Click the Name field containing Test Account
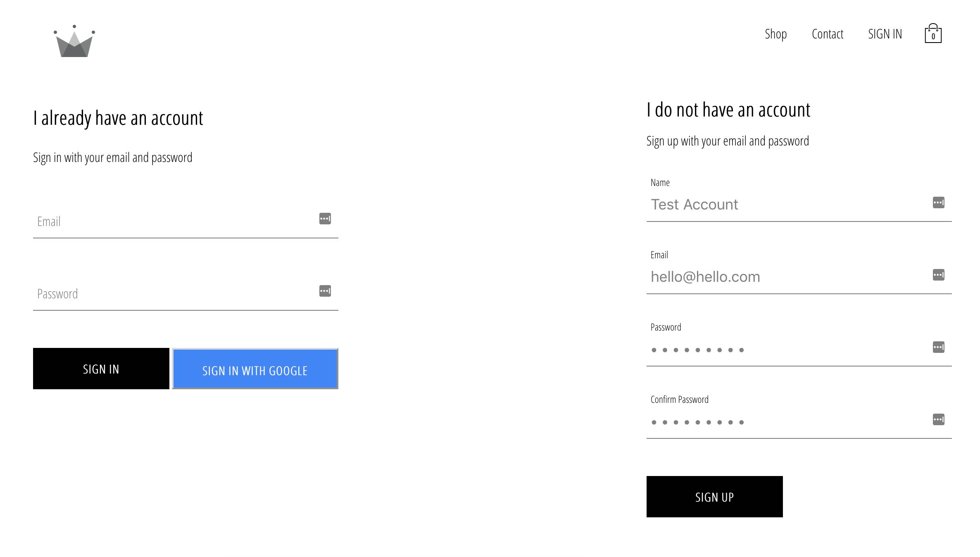 pyautogui.click(x=785, y=205)
